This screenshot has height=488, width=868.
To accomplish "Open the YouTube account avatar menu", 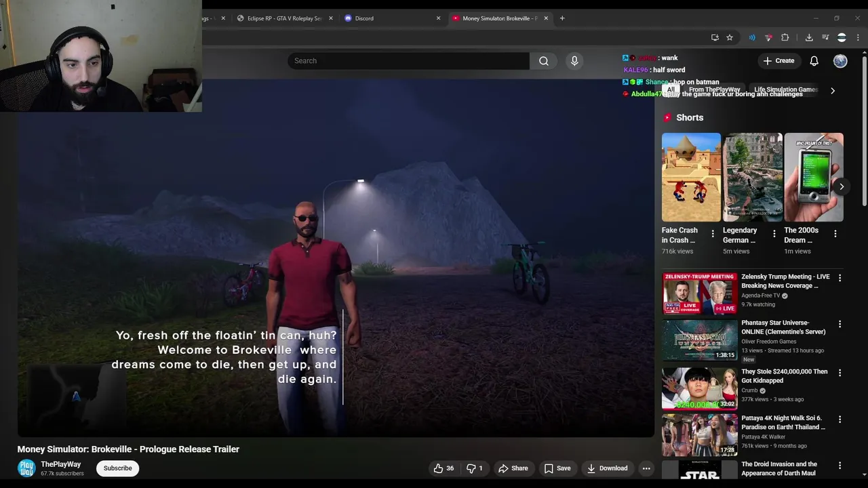I will [x=840, y=61].
